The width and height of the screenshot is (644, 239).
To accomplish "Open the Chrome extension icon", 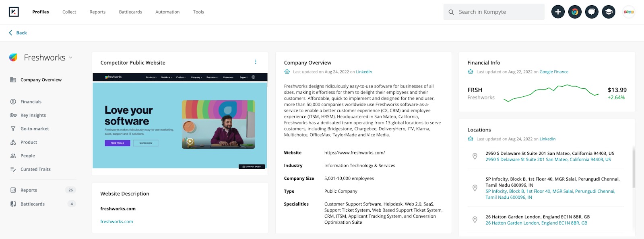I will (575, 12).
